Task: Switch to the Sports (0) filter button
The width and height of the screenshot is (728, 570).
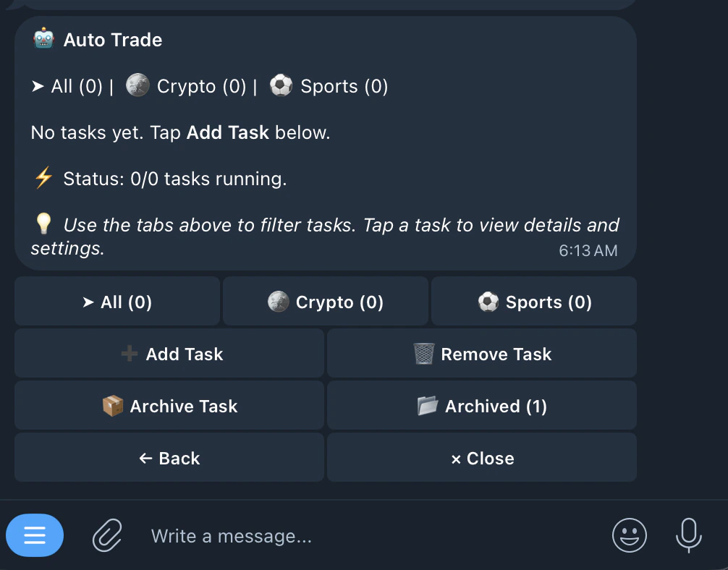Action: pyautogui.click(x=534, y=302)
